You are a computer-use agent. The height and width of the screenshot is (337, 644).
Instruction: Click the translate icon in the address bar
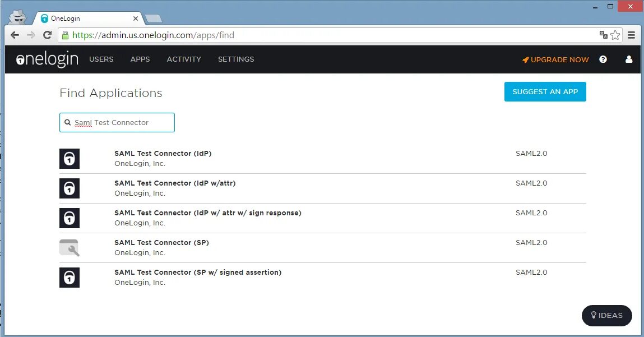603,35
